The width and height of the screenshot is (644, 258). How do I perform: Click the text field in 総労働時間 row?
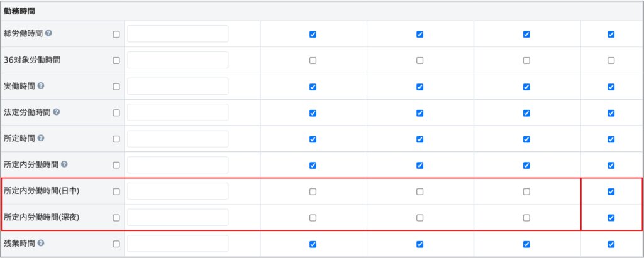point(177,34)
